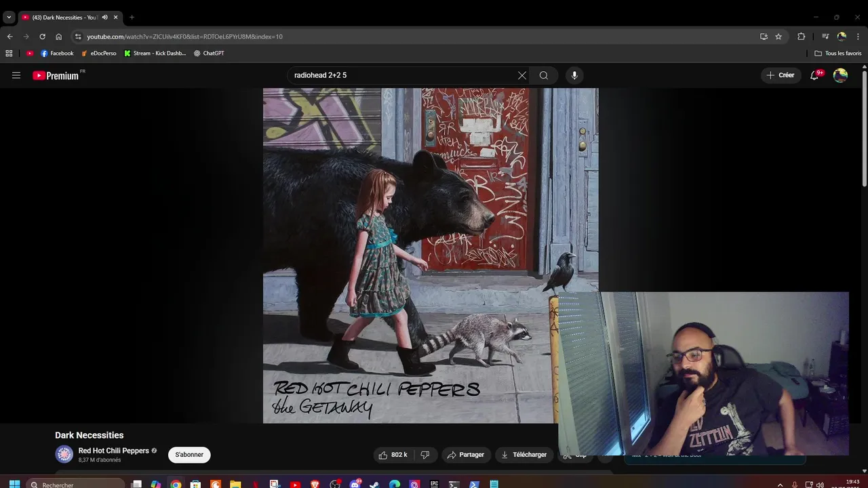This screenshot has width=868, height=488.
Task: Like the video with 802 k button
Action: click(x=393, y=455)
